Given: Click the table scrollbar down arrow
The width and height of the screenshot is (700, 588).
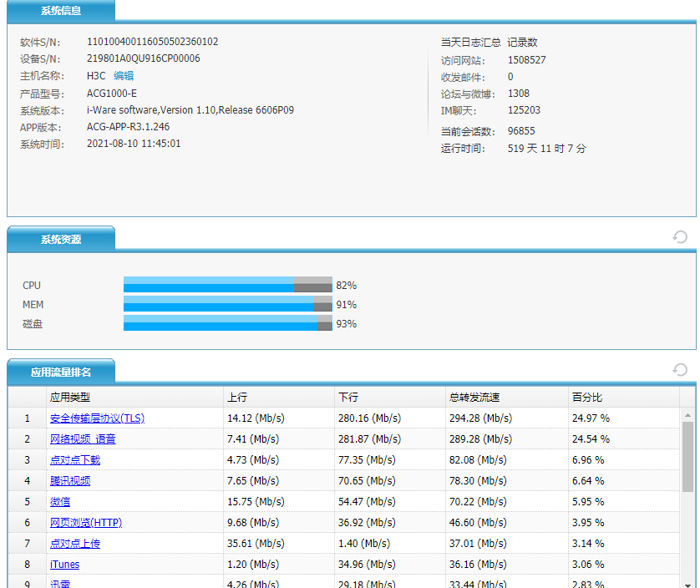Looking at the screenshot, I should point(687,585).
